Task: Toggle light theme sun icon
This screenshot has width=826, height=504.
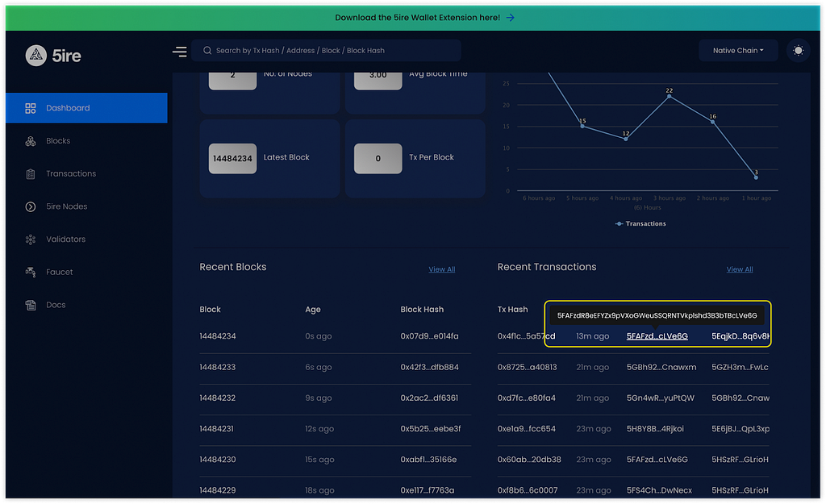Action: [798, 51]
